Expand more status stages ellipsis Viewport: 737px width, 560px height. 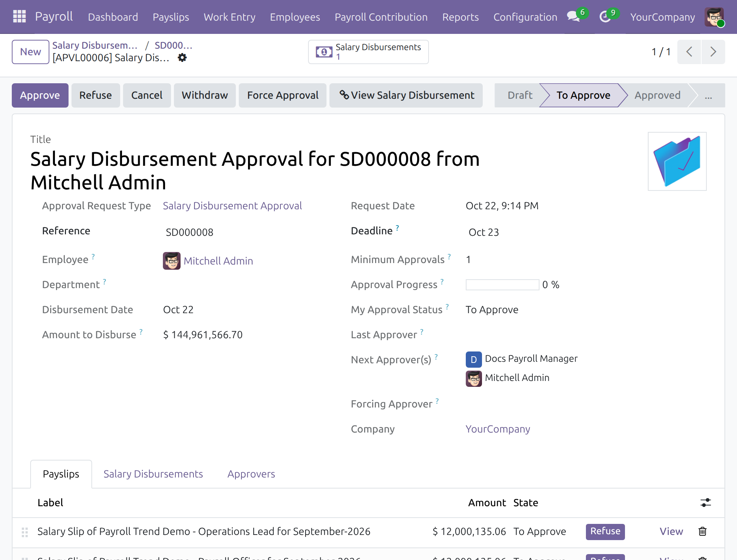click(x=708, y=95)
